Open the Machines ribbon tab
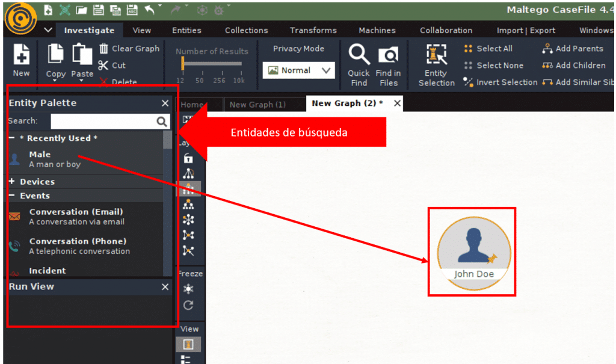Image resolution: width=616 pixels, height=364 pixels. [x=377, y=30]
